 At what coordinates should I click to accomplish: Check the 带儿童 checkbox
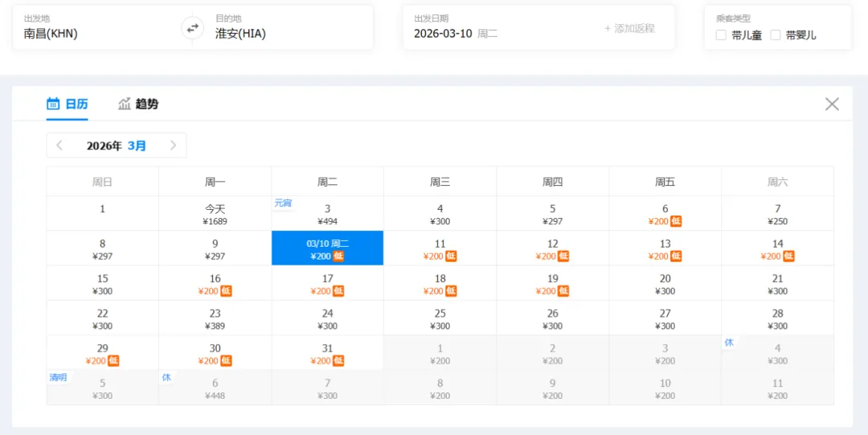721,35
